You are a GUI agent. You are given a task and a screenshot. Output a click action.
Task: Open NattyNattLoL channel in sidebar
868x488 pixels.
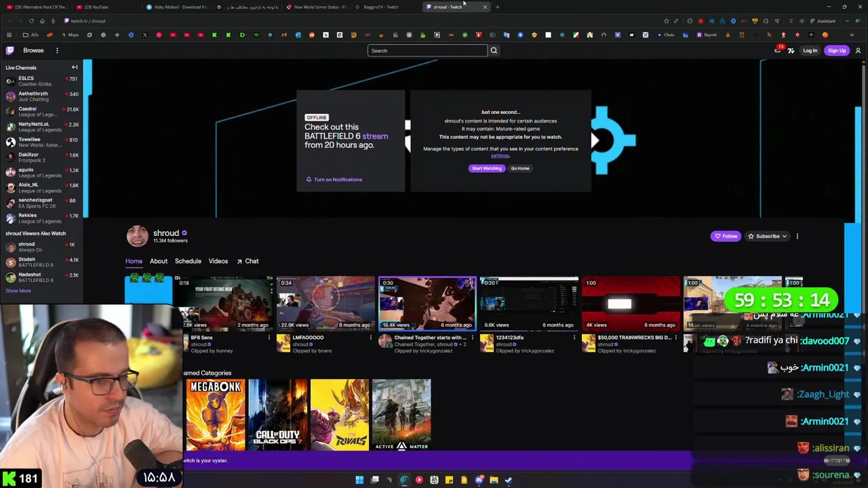coord(41,127)
